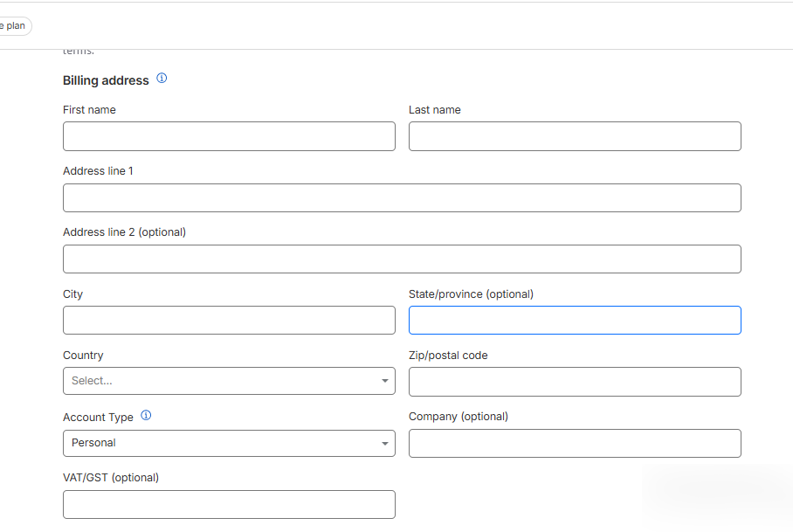Viewport: 793px width, 532px height.
Task: Click the plan chip in the top corner
Action: [x=12, y=25]
